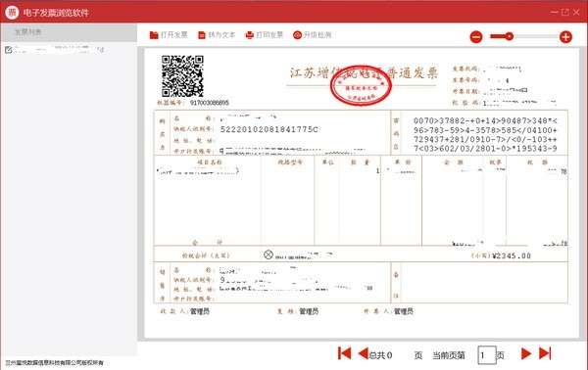Click the current page number field
The width and height of the screenshot is (588, 370).
(487, 355)
